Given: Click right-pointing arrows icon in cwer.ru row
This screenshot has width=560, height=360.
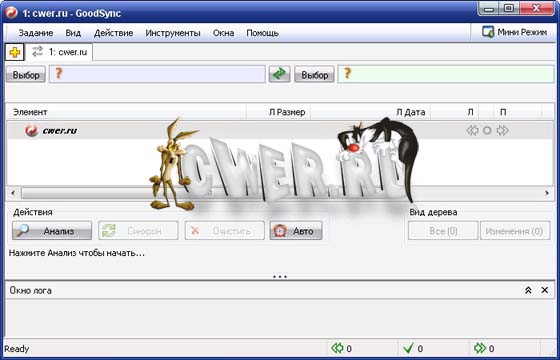Looking at the screenshot, I should [502, 131].
